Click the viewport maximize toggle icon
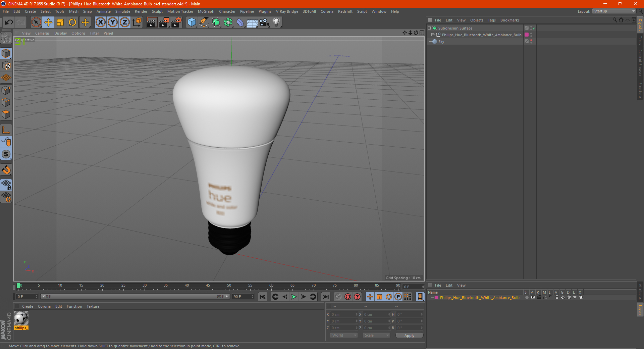 [422, 33]
